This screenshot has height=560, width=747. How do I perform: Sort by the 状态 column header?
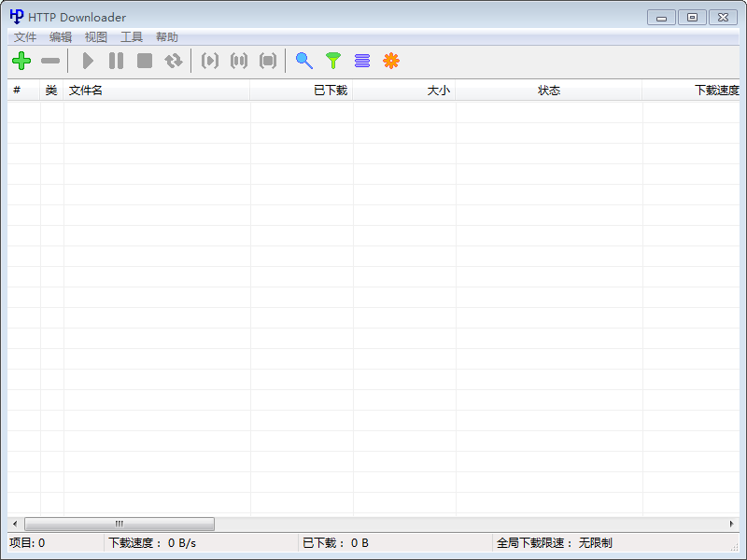coord(549,91)
